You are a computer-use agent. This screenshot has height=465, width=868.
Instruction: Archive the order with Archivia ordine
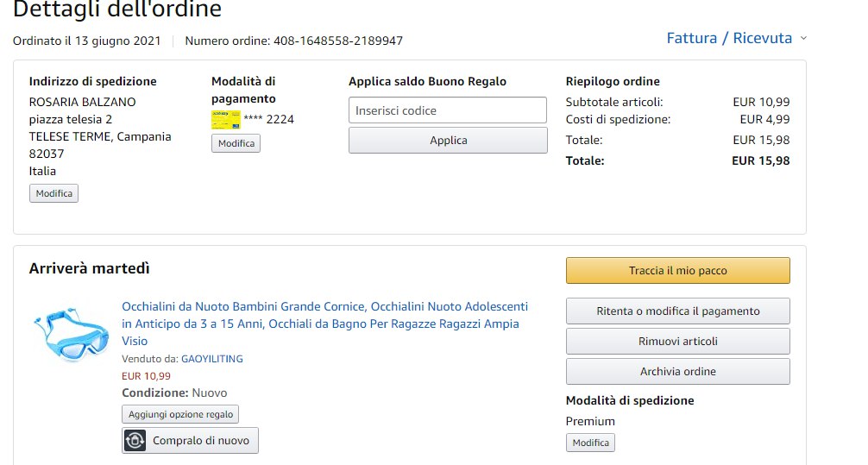(x=677, y=372)
